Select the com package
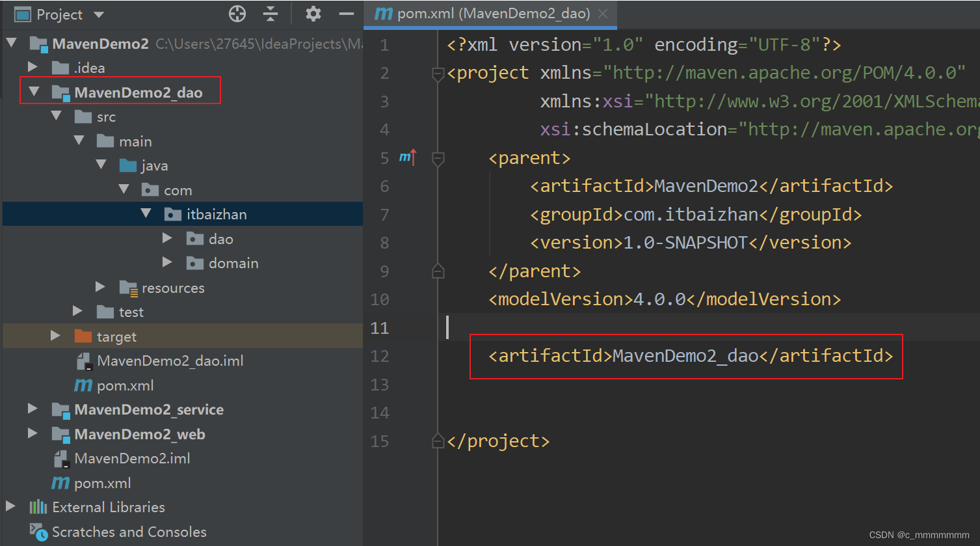The width and height of the screenshot is (980, 546). click(178, 190)
